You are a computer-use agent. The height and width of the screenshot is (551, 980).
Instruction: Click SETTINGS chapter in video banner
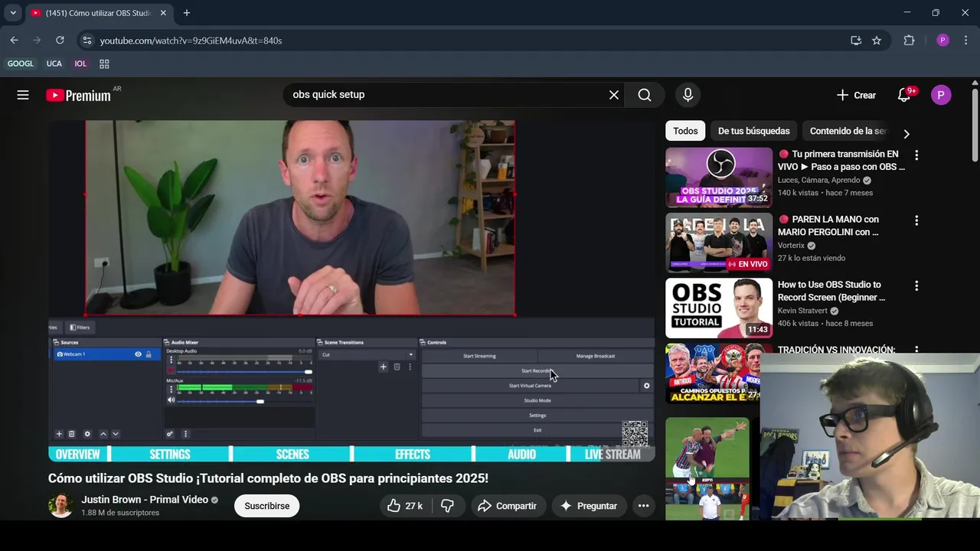(x=170, y=455)
